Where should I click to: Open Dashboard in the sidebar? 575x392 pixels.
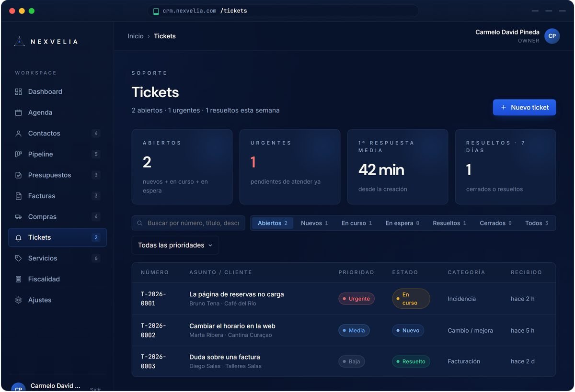pos(57,91)
